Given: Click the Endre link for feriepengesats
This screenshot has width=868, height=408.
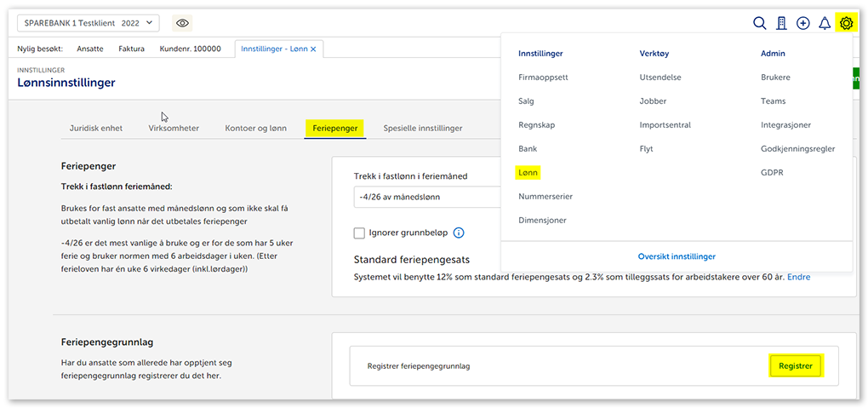Looking at the screenshot, I should click(x=798, y=277).
